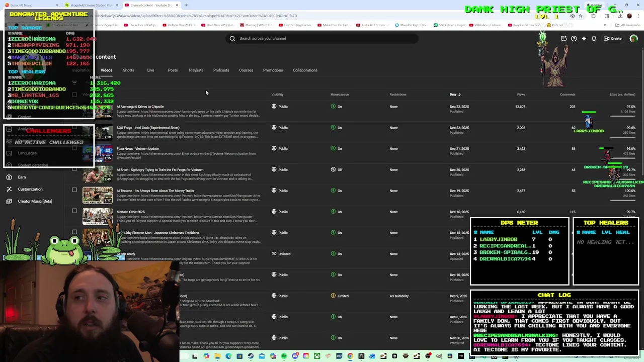
Task: Click the Earn dollar icon in sidebar
Action: (x=9, y=177)
